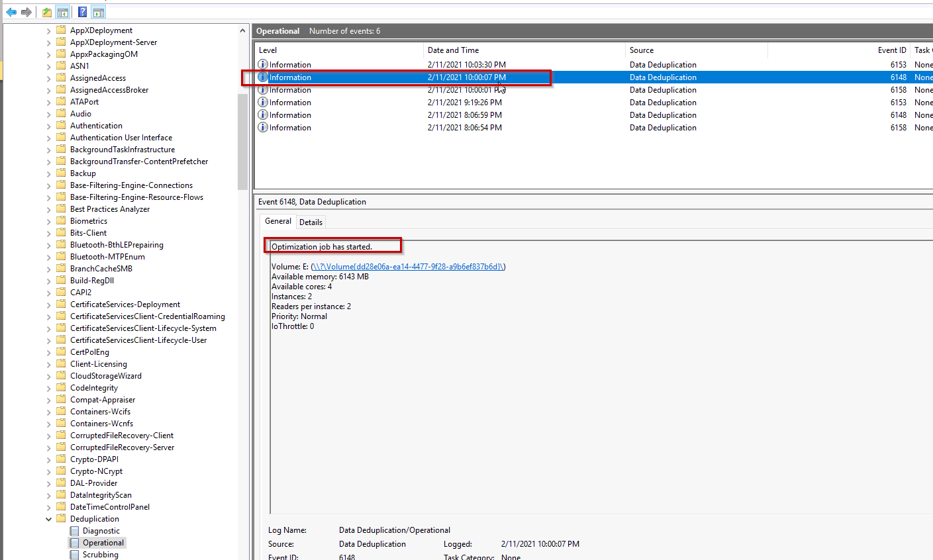Click the info icon of the 10:03:30 PM event

coord(263,65)
